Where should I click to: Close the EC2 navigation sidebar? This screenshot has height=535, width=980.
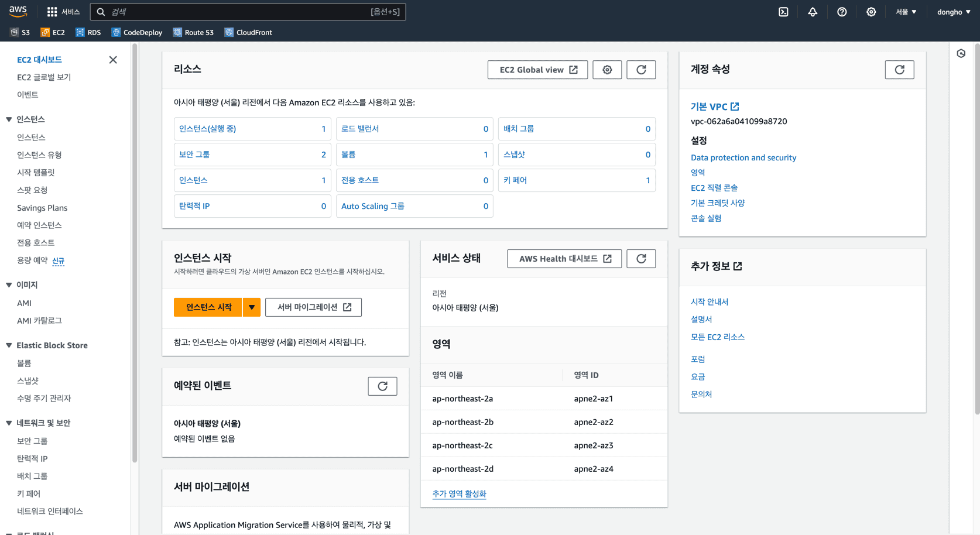113,60
